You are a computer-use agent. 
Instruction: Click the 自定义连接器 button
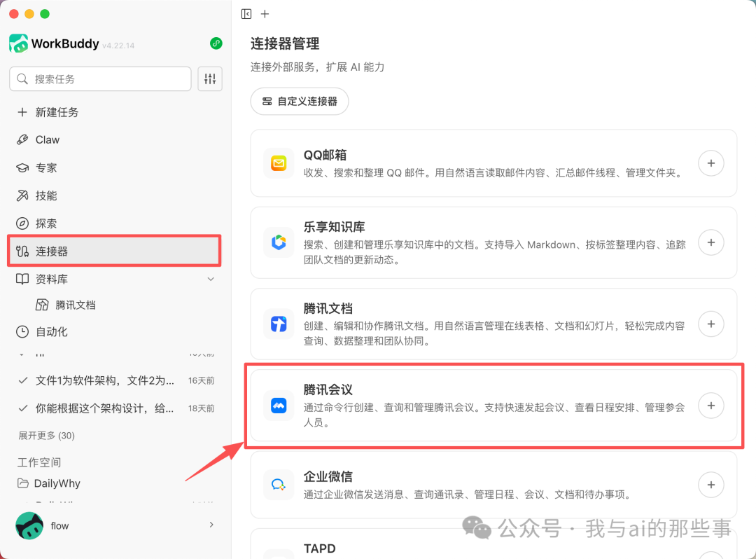tap(300, 102)
